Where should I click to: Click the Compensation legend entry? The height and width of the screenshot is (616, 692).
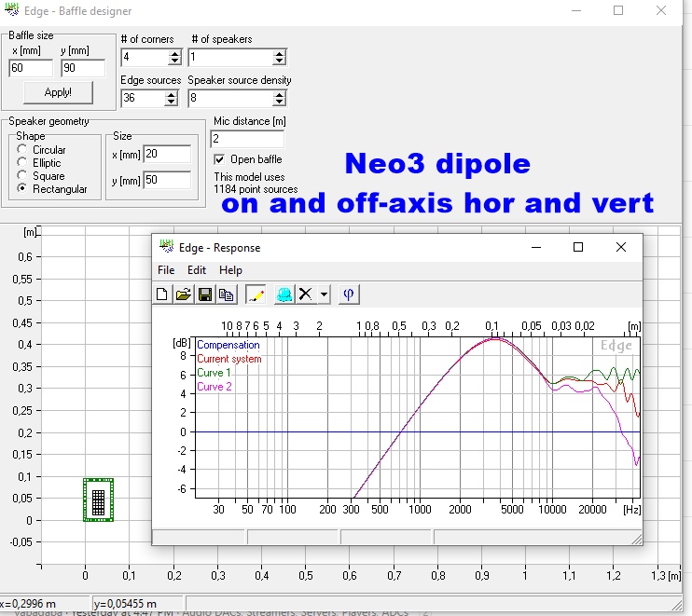coord(228,345)
